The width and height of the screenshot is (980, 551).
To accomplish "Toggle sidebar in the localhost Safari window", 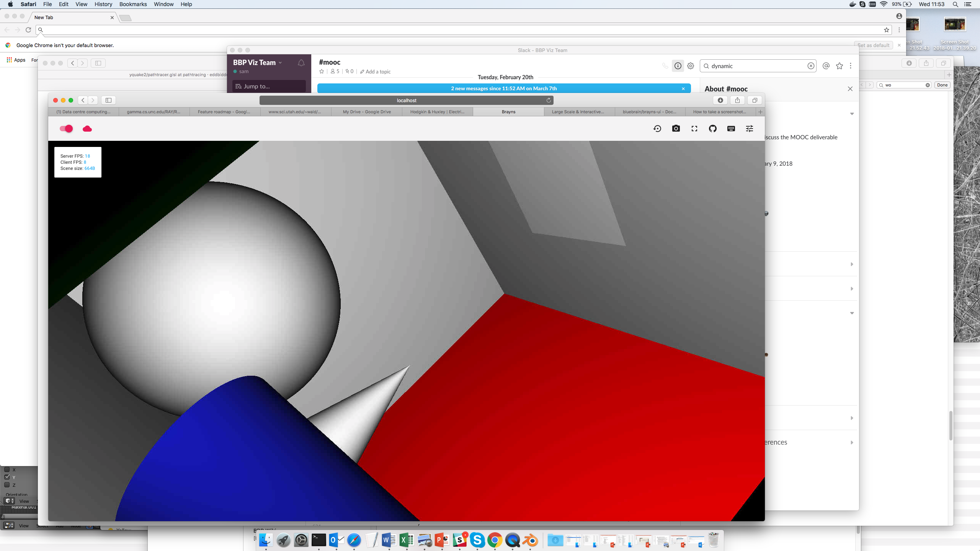I will [108, 100].
